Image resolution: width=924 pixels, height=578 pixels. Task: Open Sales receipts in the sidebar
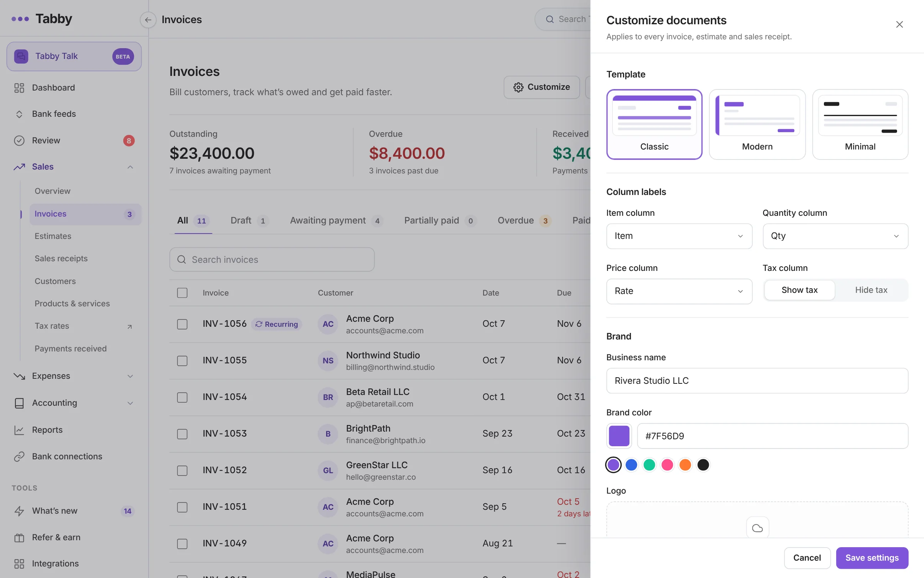click(x=61, y=259)
